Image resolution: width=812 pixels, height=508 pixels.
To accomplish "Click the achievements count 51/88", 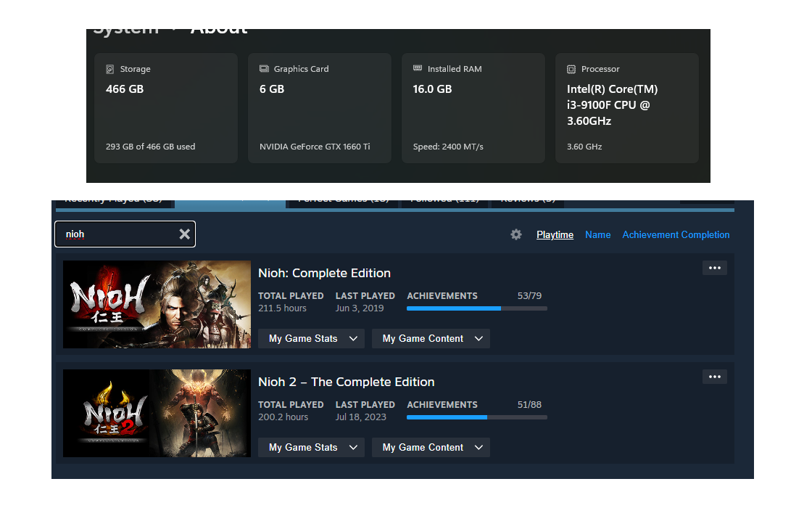I will (529, 405).
